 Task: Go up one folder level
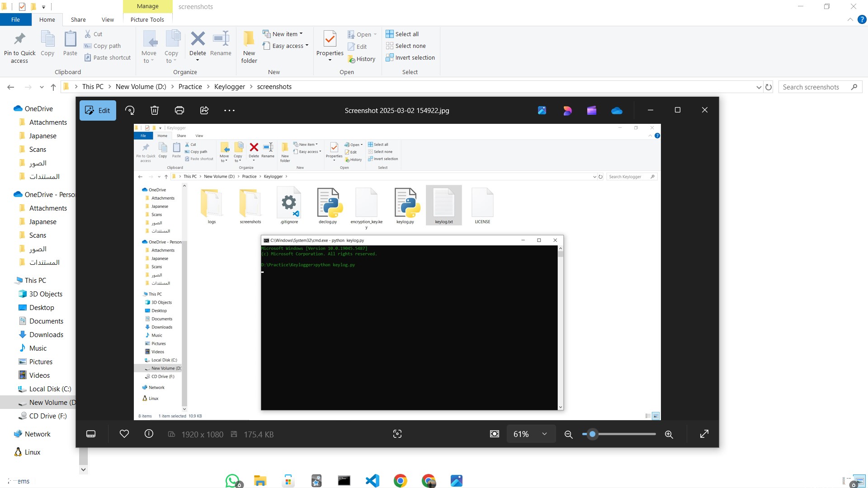(x=53, y=87)
